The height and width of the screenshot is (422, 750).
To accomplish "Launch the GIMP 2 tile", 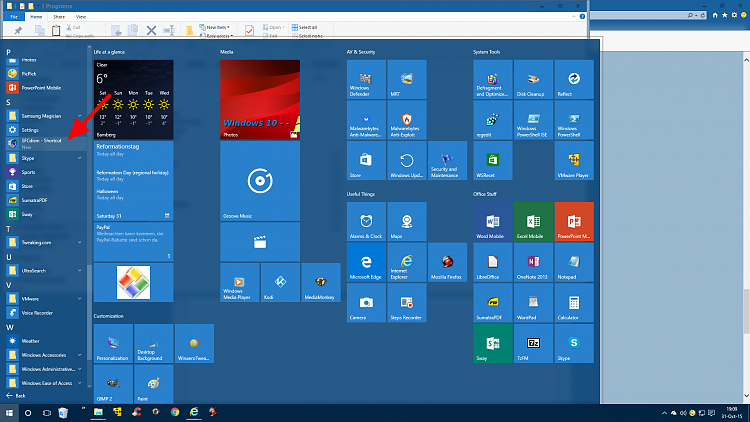I will [113, 384].
